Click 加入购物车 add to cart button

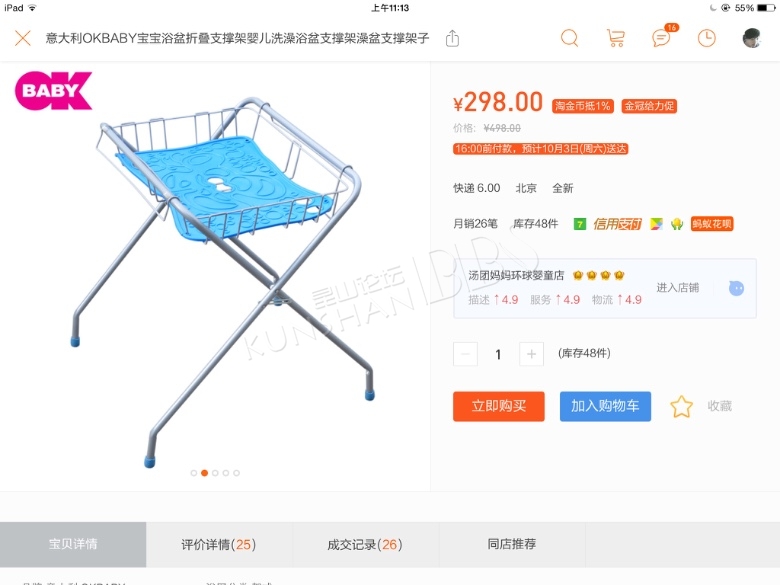pos(605,406)
